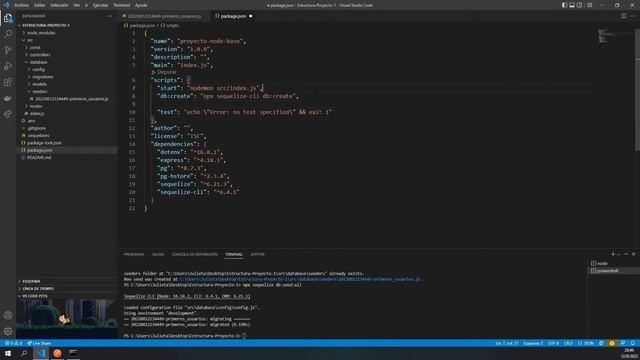Open the Search view in activity bar

(x=8, y=34)
